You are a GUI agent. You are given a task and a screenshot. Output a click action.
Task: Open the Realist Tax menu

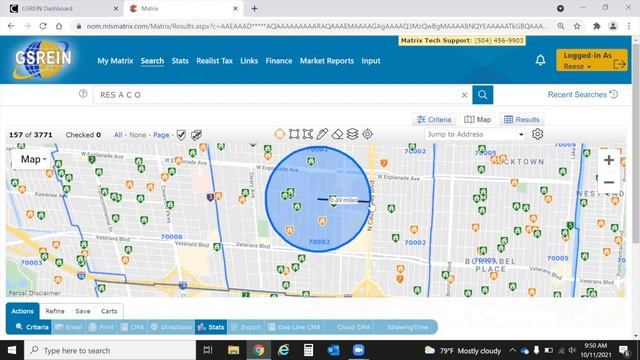point(214,61)
